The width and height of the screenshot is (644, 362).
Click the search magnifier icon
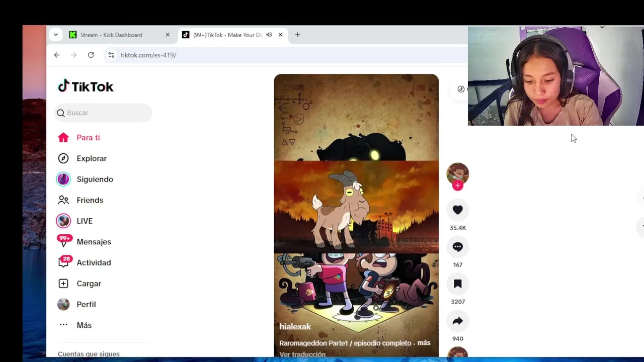click(61, 113)
